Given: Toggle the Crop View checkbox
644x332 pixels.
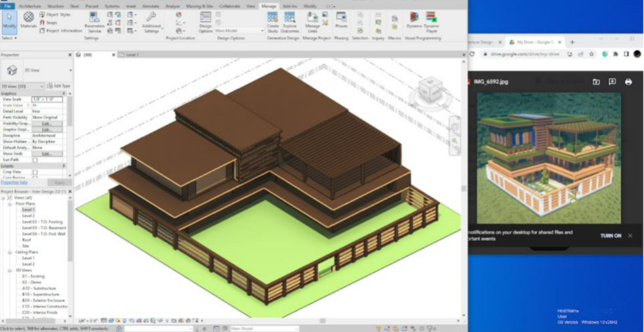Looking at the screenshot, I should [35, 172].
